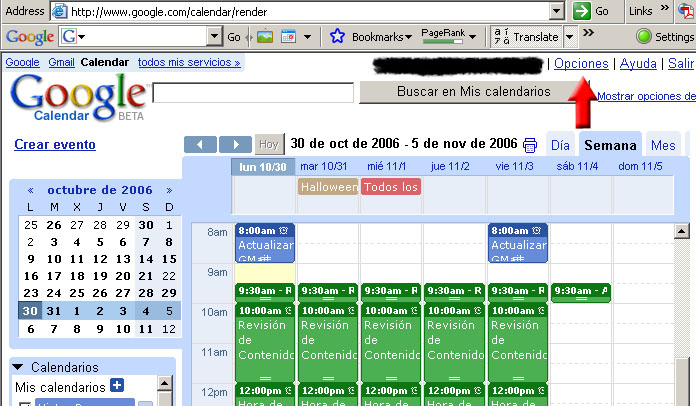Open the Opciones link
Screen dimensions: 696x406
(x=581, y=63)
